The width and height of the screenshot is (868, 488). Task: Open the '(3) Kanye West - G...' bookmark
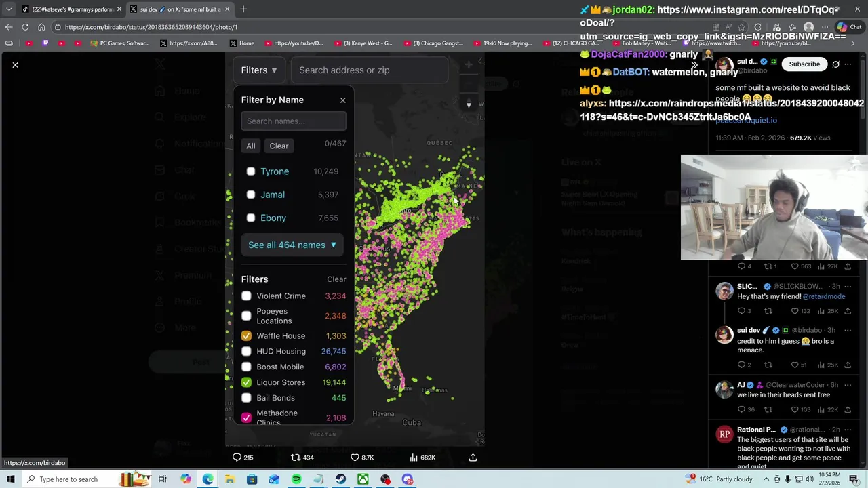363,43
